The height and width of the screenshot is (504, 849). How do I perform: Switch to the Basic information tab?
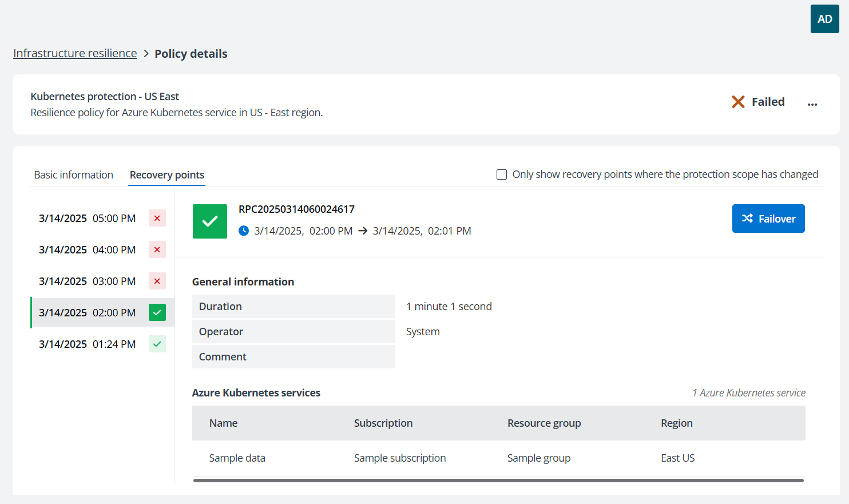[x=73, y=175]
